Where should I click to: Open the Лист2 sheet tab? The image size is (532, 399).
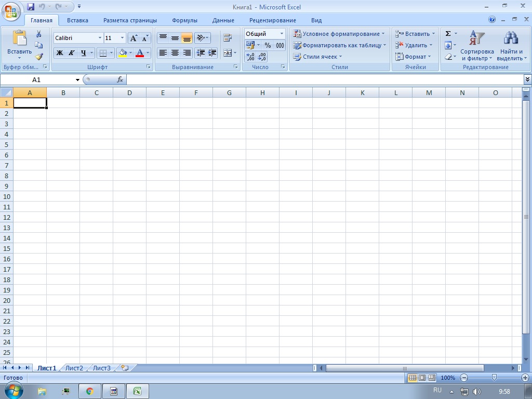tap(74, 368)
